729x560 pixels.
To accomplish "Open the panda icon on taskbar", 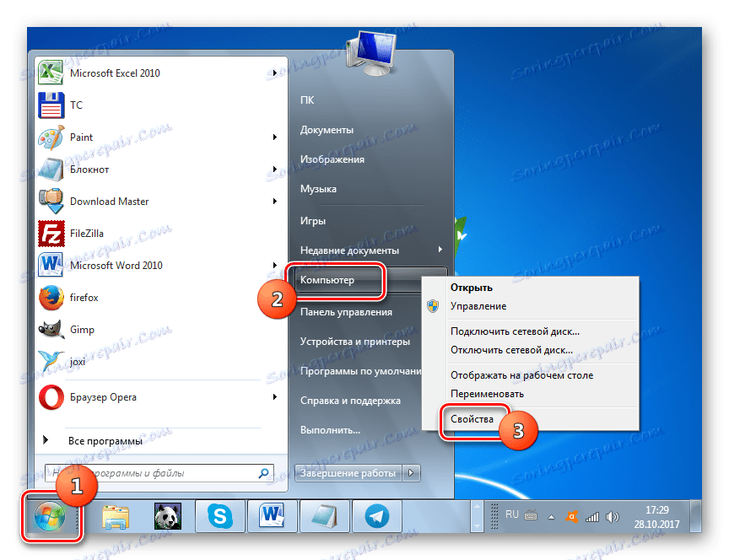I will [167, 516].
